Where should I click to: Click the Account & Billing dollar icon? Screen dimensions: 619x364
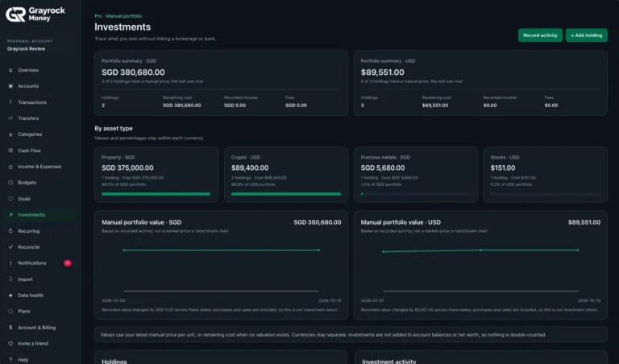(10, 328)
